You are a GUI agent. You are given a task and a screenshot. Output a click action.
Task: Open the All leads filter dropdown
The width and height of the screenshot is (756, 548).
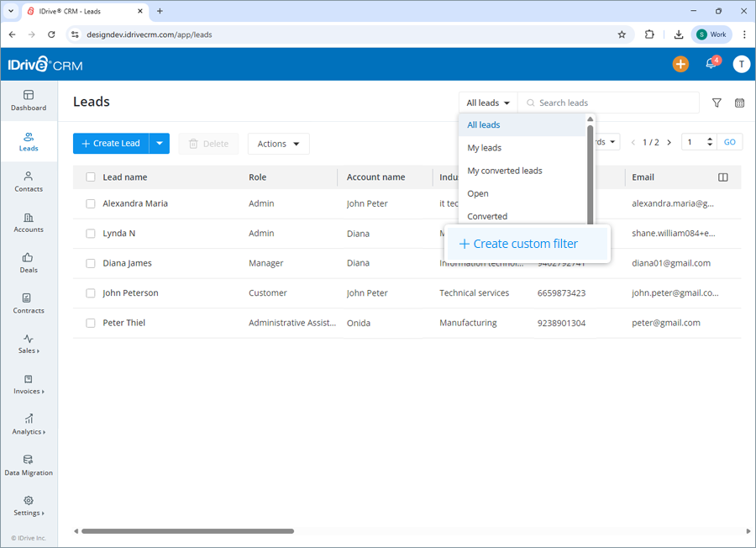point(487,103)
